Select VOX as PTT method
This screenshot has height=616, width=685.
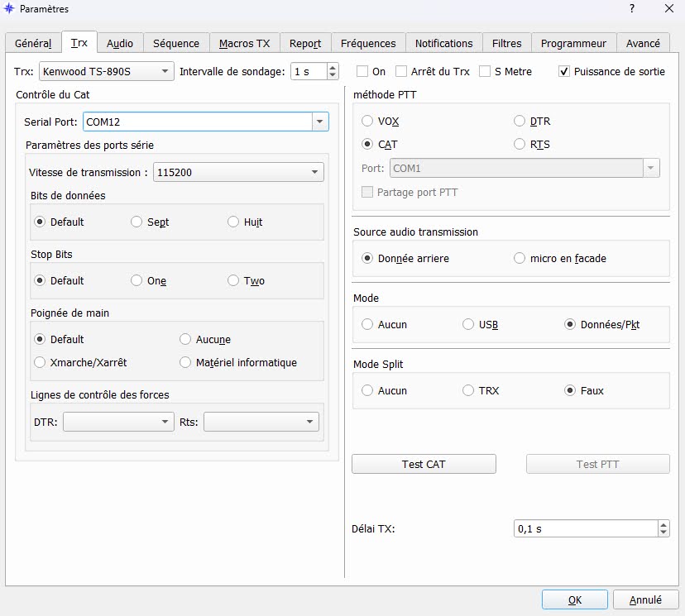[x=367, y=121]
